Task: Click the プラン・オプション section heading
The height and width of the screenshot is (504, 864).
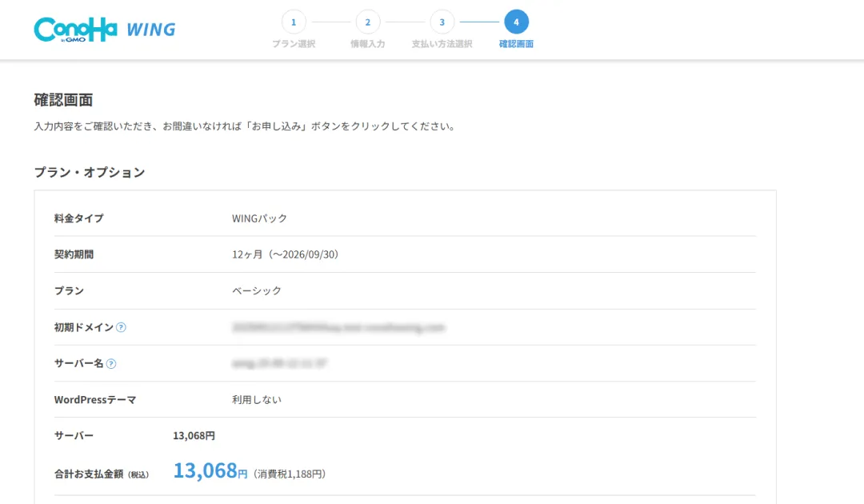Action: point(90,173)
